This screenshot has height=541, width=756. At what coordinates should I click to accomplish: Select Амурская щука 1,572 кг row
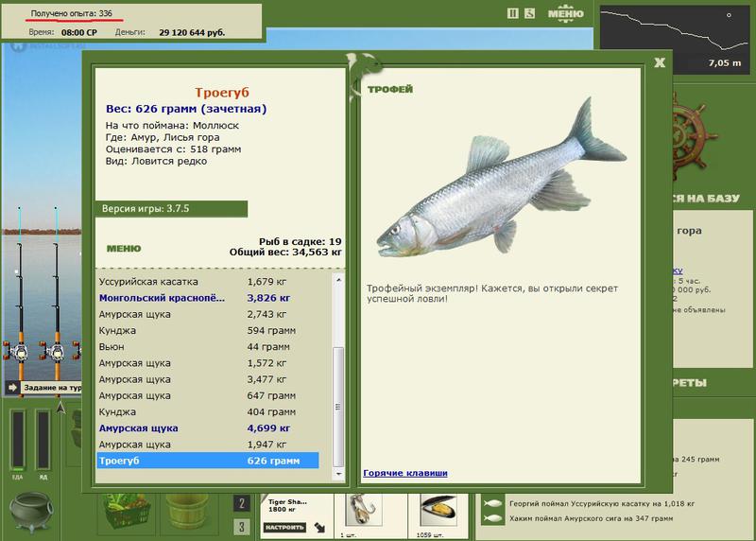(x=207, y=363)
